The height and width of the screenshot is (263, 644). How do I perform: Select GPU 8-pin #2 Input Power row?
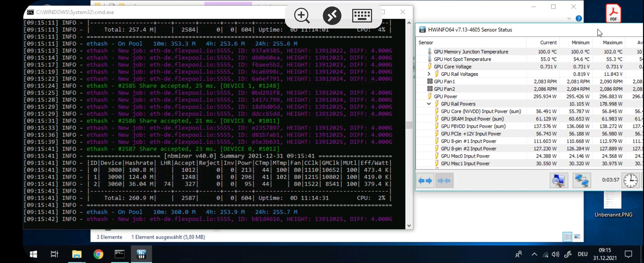pos(529,149)
